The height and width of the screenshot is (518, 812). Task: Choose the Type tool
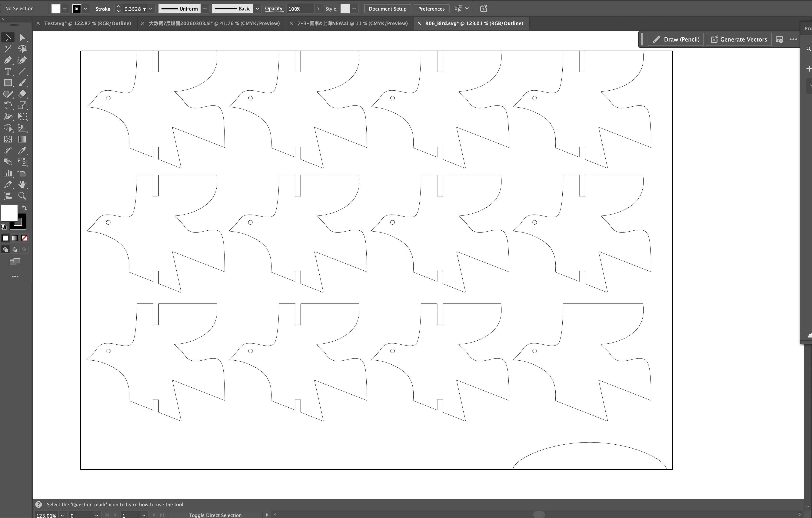tap(7, 71)
